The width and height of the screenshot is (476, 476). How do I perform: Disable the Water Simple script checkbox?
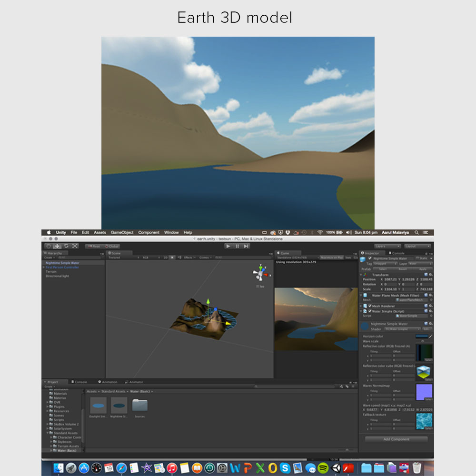pyautogui.click(x=369, y=311)
